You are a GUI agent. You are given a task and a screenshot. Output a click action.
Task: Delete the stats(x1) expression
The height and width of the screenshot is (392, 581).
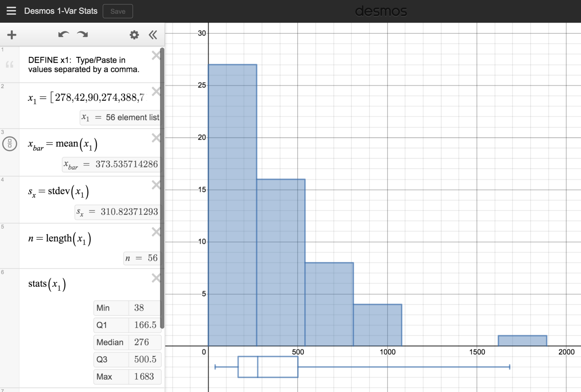[x=156, y=278]
